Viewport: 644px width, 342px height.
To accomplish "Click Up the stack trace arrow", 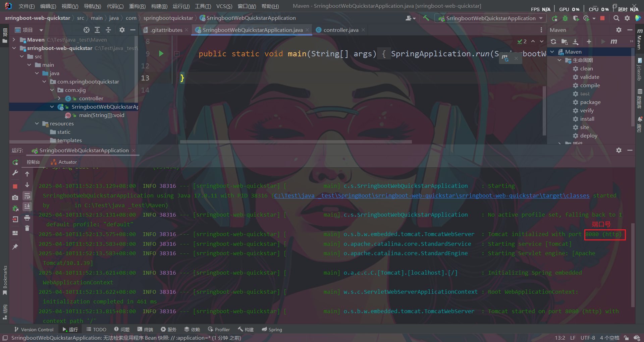I will [x=27, y=174].
